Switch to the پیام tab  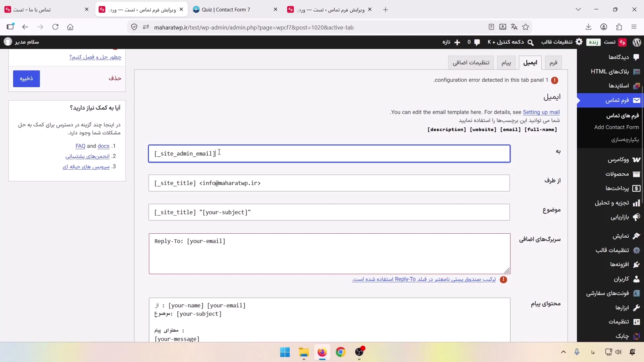click(x=506, y=62)
